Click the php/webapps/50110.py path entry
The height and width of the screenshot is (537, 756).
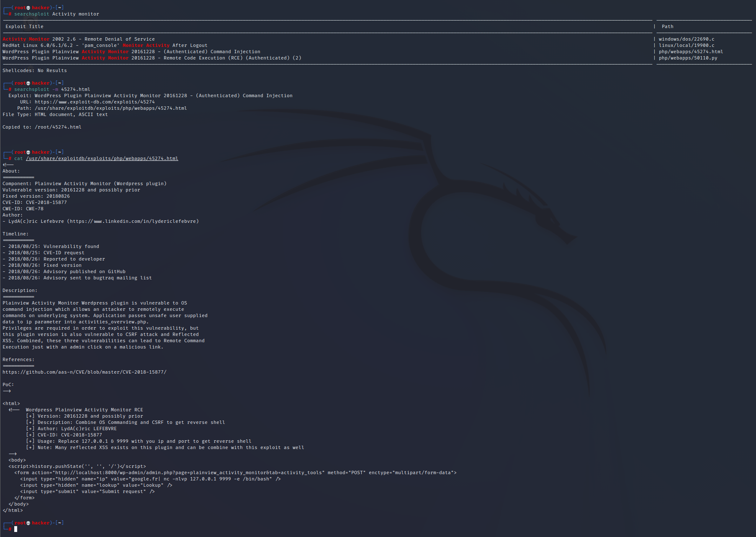(x=688, y=58)
